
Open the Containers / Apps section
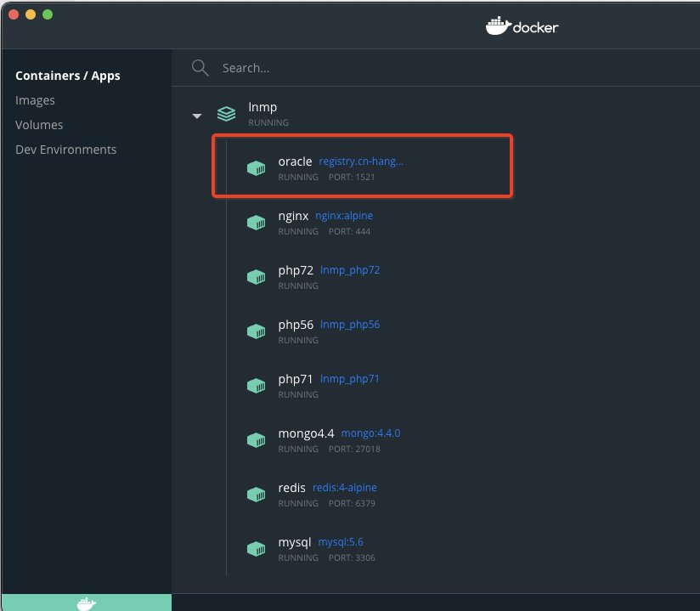point(68,76)
